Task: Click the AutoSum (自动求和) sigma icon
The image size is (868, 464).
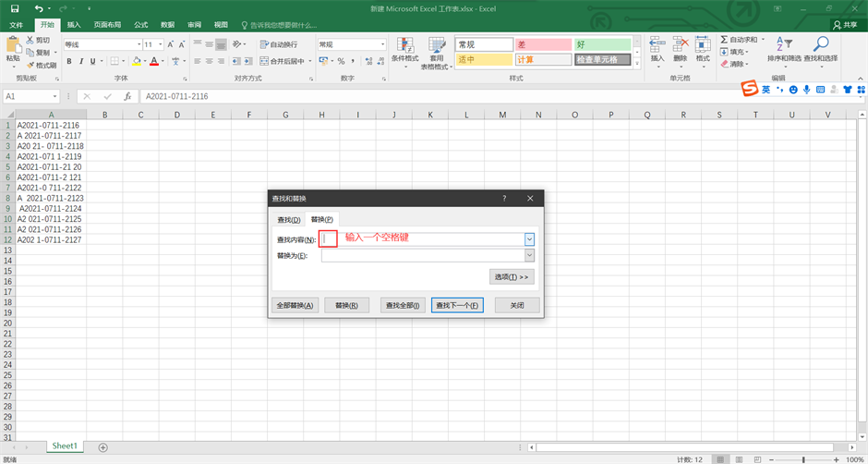Action: [x=725, y=40]
